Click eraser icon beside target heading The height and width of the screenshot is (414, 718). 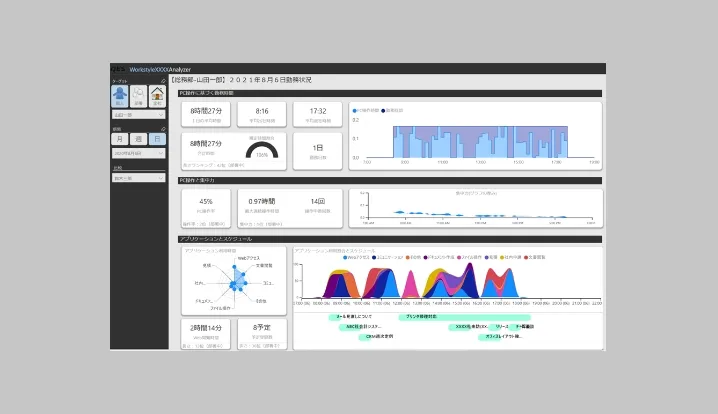pyautogui.click(x=163, y=80)
